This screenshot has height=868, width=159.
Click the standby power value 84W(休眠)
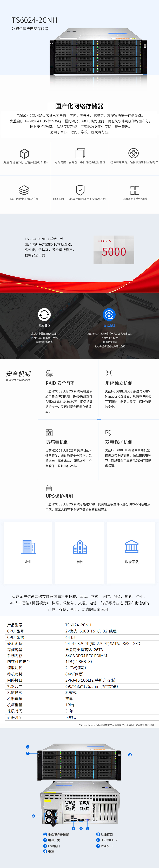pos(74,674)
